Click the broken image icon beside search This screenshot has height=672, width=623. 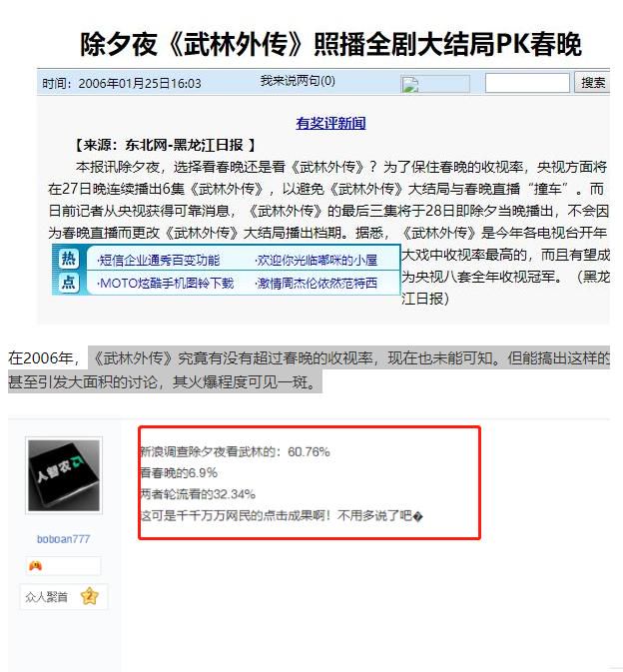pyautogui.click(x=409, y=84)
